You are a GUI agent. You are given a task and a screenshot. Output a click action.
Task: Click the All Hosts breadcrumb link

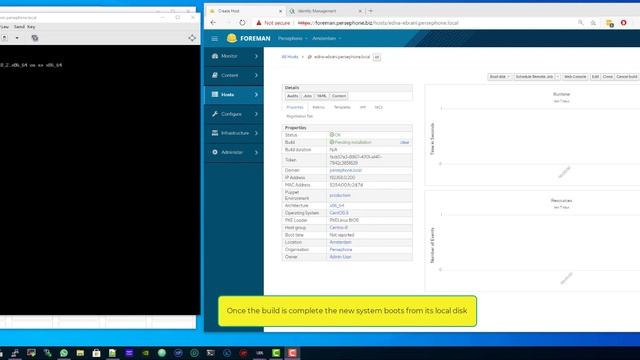tap(290, 57)
